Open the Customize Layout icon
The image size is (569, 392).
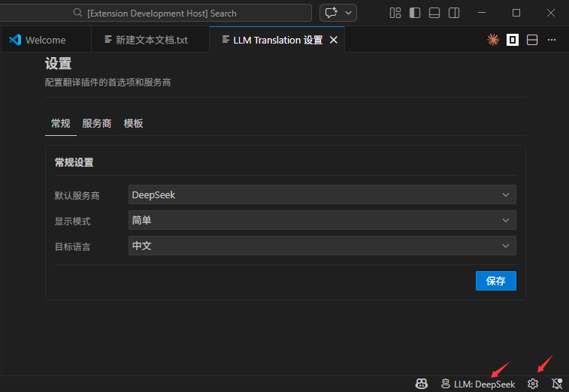(395, 13)
